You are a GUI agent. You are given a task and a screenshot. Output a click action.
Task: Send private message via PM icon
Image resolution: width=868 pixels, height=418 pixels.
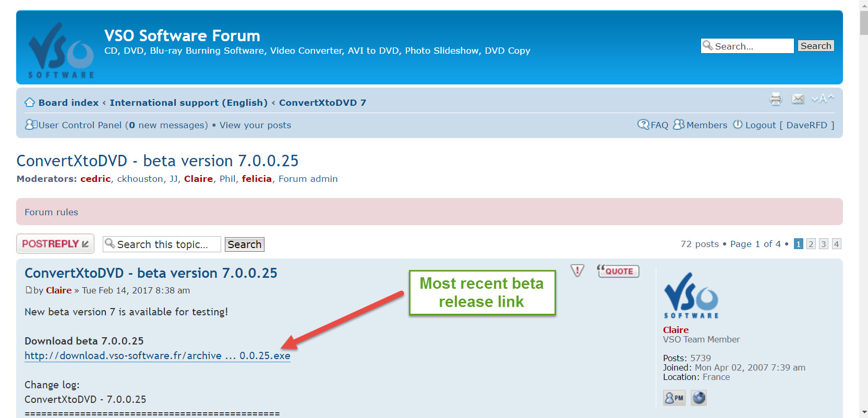[674, 398]
